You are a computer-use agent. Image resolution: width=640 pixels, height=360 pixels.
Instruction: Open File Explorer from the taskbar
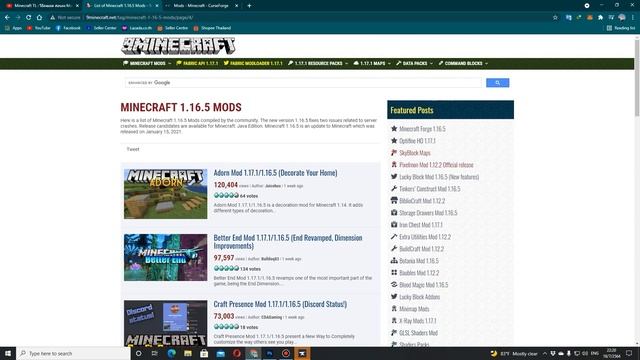188,353
